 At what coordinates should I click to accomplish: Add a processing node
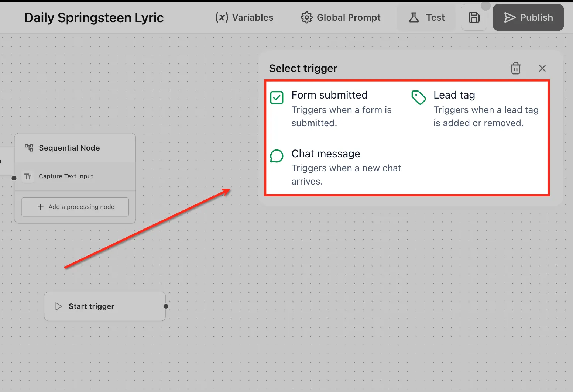(75, 207)
